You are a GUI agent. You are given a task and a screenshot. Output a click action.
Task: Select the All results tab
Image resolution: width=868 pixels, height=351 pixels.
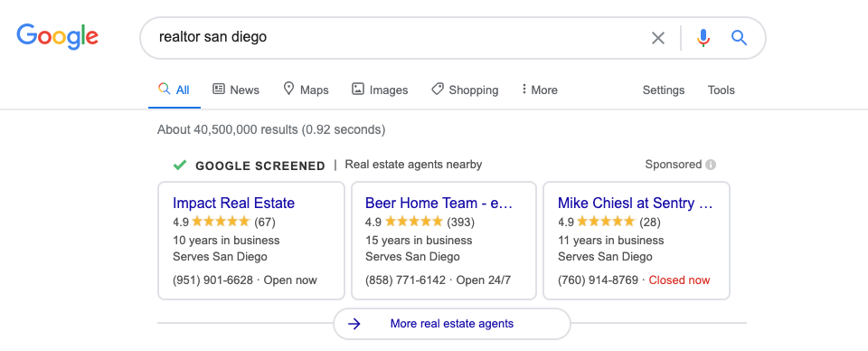coord(174,90)
